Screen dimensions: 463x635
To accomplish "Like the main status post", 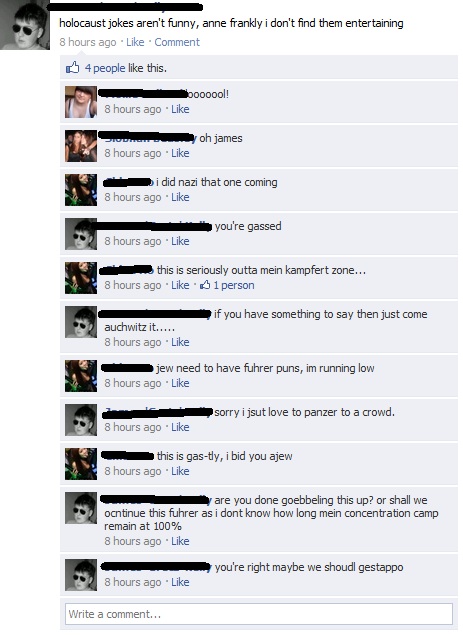I will (135, 42).
